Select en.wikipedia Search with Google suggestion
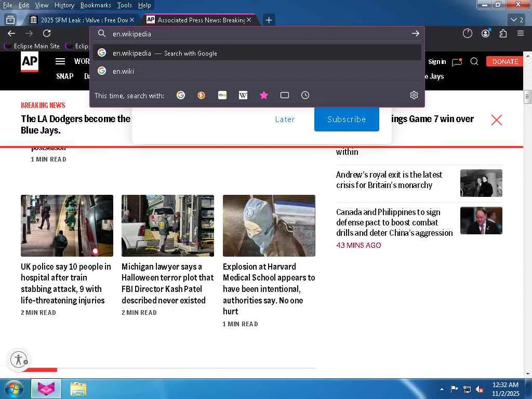The width and height of the screenshot is (532, 399). (x=257, y=53)
